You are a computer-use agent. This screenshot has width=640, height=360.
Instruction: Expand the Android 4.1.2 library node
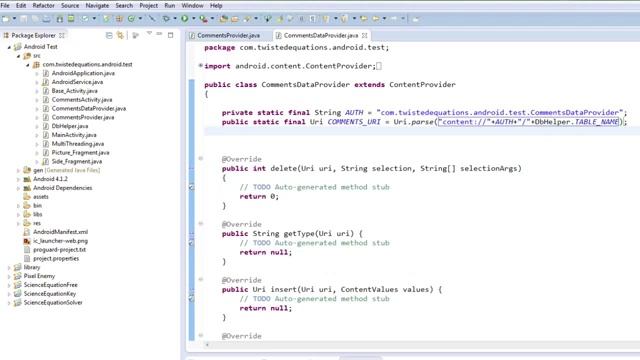[x=18, y=179]
